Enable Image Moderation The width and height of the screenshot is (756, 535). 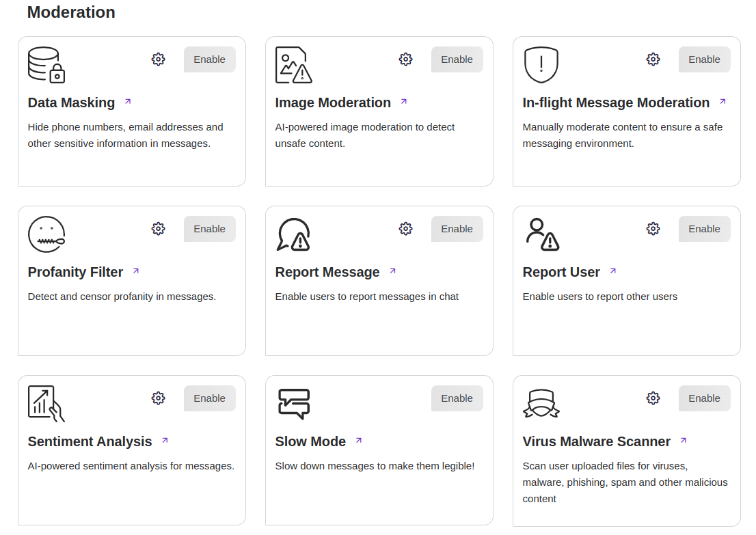pyautogui.click(x=457, y=59)
